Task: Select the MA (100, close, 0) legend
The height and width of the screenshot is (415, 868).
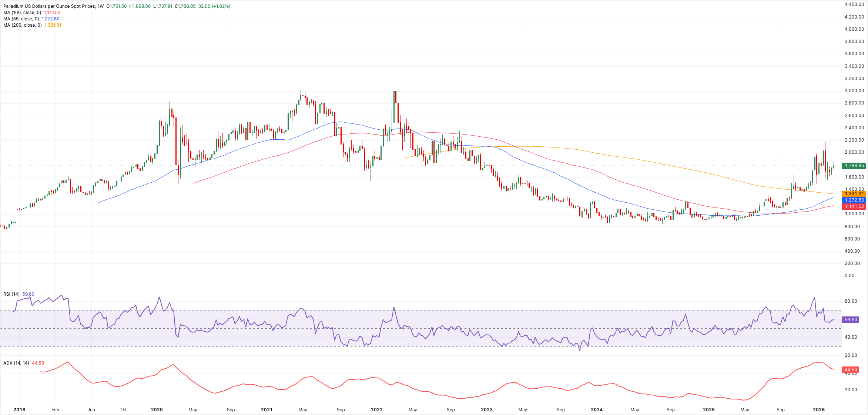Action: [22, 13]
